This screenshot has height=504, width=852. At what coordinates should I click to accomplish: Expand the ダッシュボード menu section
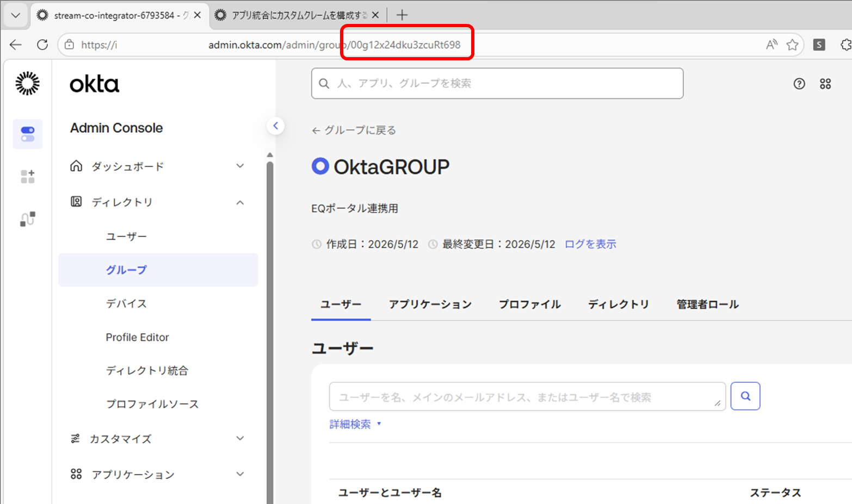[158, 166]
